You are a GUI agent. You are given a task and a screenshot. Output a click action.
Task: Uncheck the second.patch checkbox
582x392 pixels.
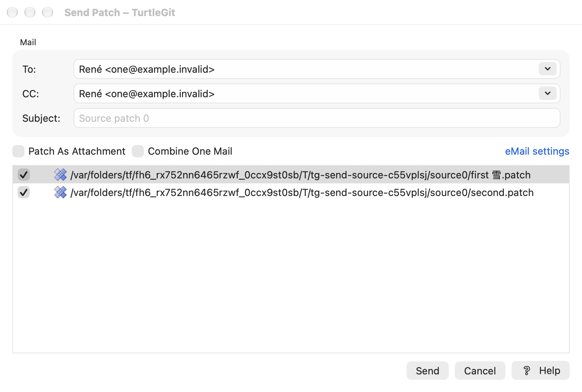click(x=24, y=193)
